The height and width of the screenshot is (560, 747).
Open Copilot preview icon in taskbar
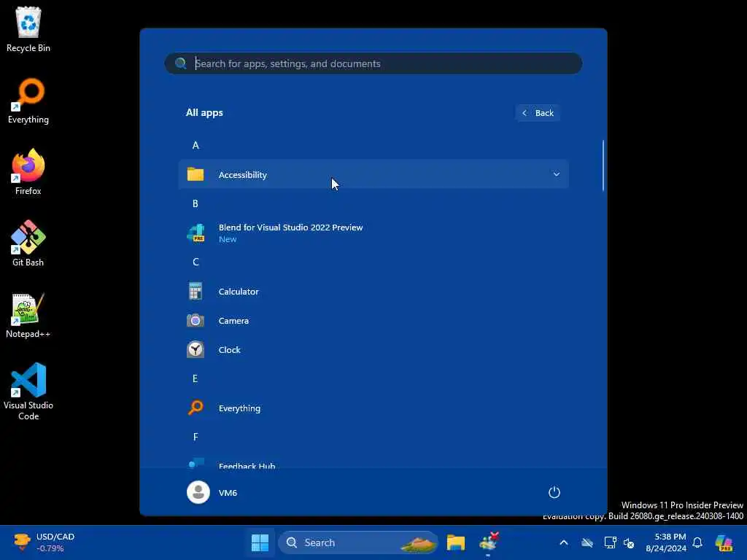pos(724,542)
